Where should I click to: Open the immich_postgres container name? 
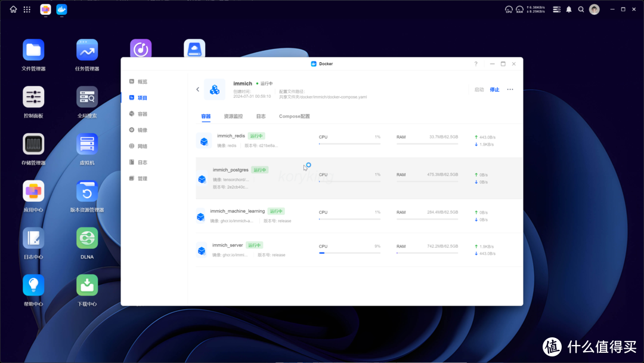(230, 170)
